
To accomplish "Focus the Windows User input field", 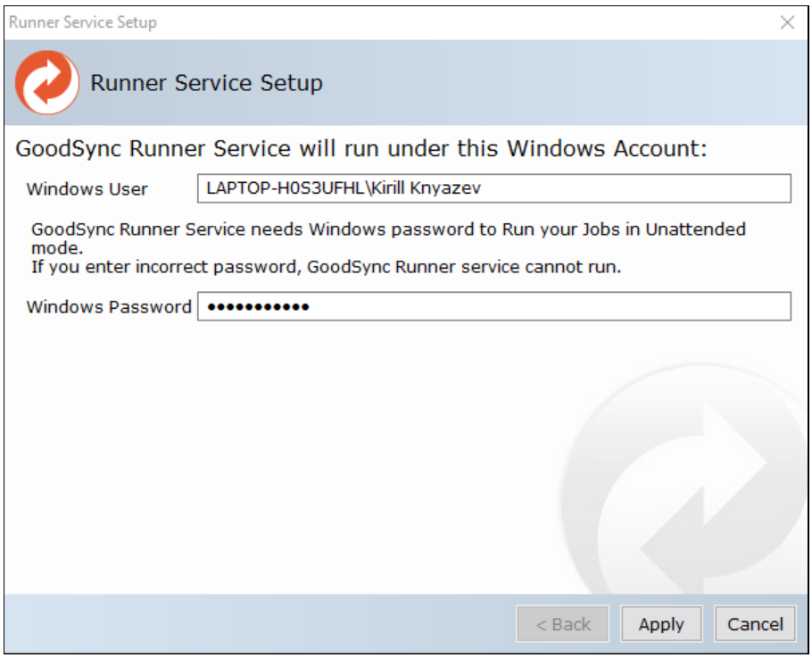I will 493,188.
